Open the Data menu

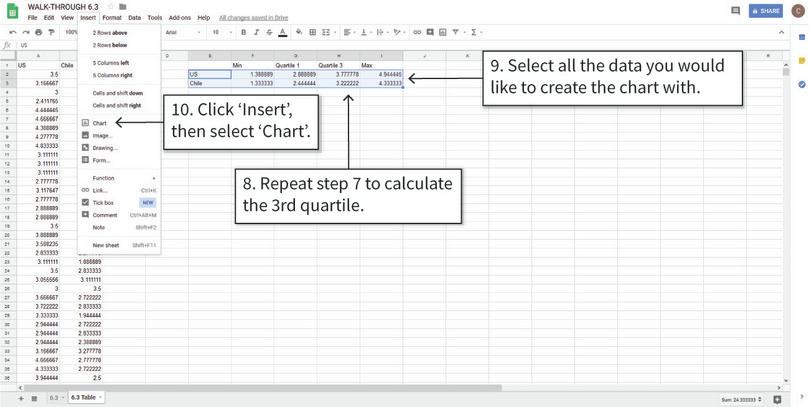[135, 18]
